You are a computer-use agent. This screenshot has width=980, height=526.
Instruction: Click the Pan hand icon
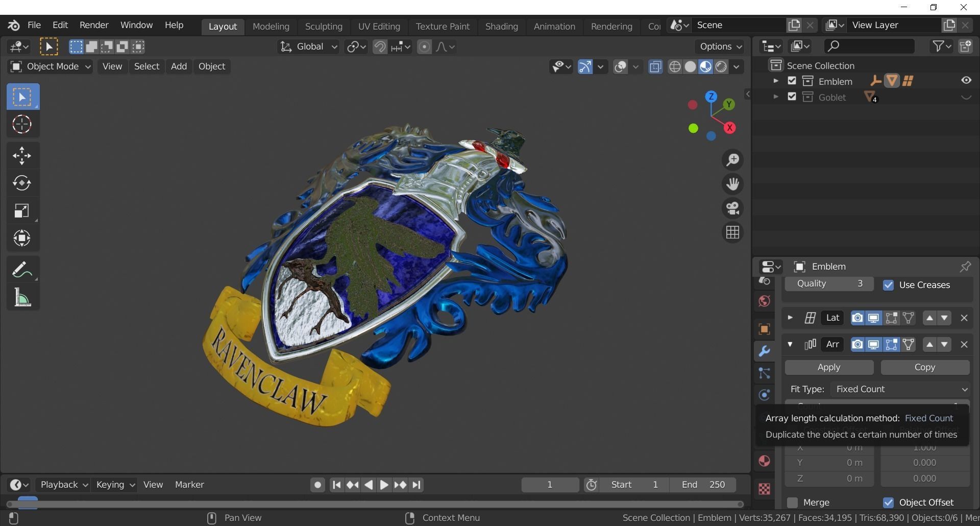coord(733,184)
